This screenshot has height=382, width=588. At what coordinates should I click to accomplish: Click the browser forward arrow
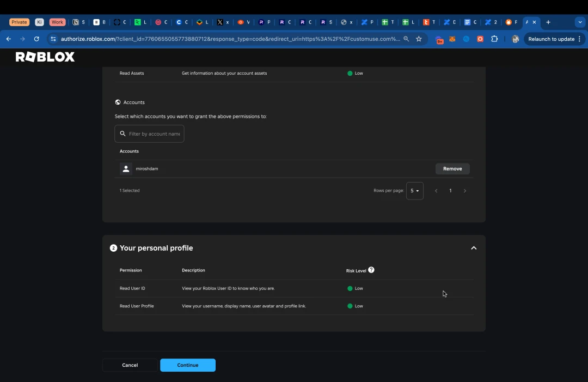[22, 39]
